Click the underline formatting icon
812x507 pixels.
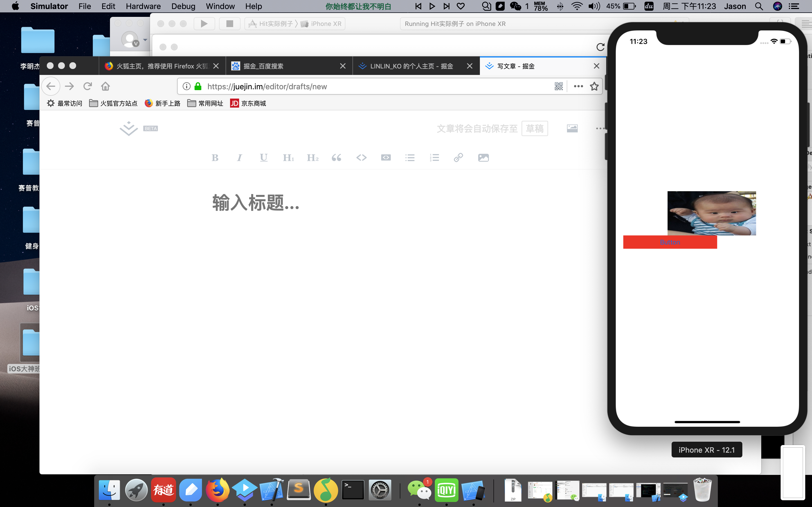tap(264, 158)
